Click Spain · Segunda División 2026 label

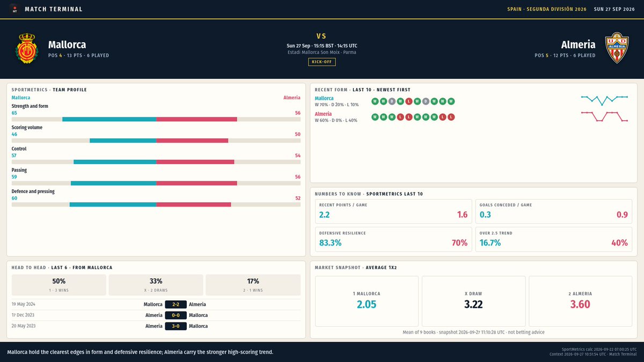pyautogui.click(x=547, y=9)
